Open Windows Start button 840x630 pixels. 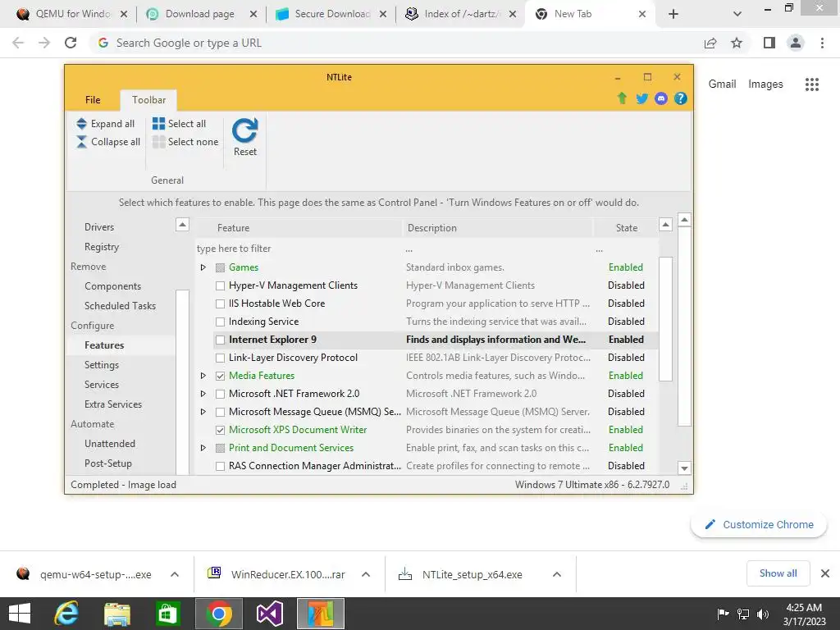pyautogui.click(x=20, y=614)
